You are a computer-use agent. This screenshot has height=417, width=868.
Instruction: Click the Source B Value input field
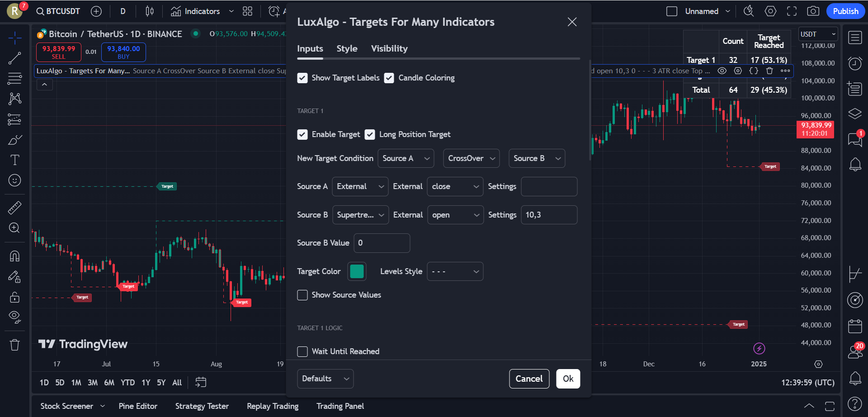click(382, 243)
